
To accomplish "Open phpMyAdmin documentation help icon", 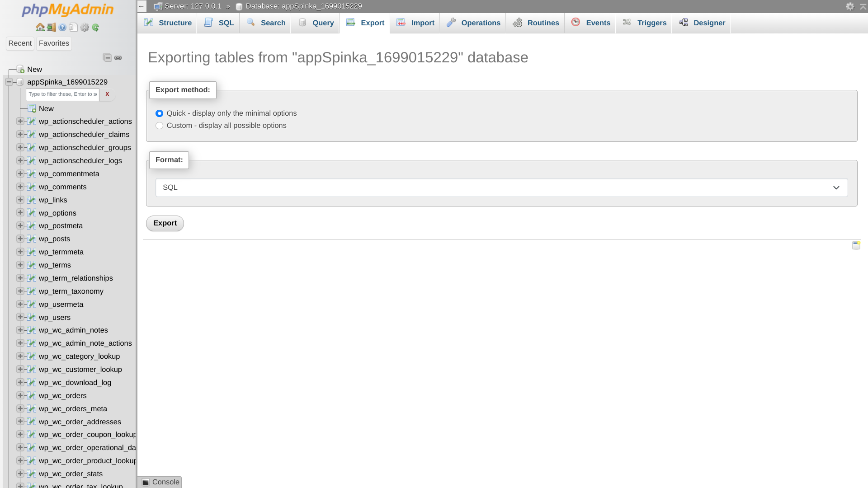I will tap(62, 27).
